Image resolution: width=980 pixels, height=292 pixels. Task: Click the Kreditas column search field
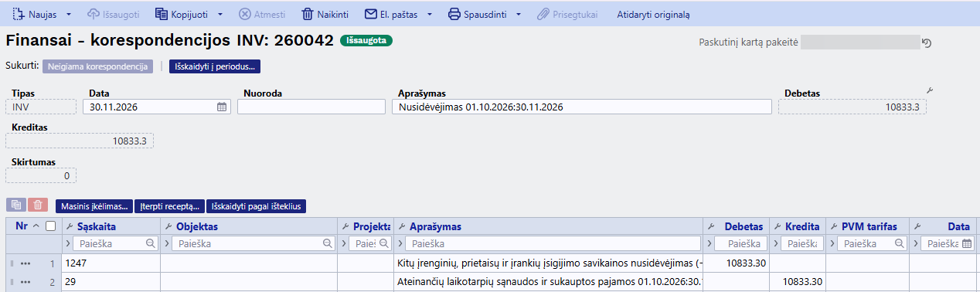[801, 243]
